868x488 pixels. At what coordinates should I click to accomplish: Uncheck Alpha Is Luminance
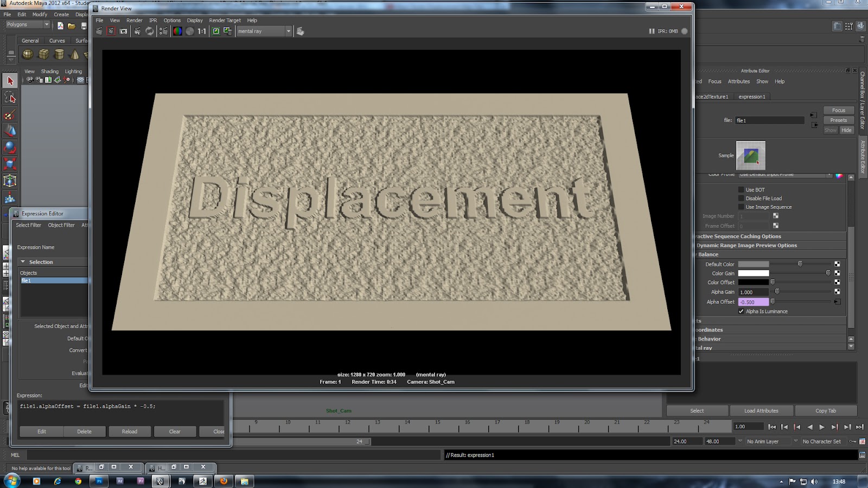(x=741, y=311)
